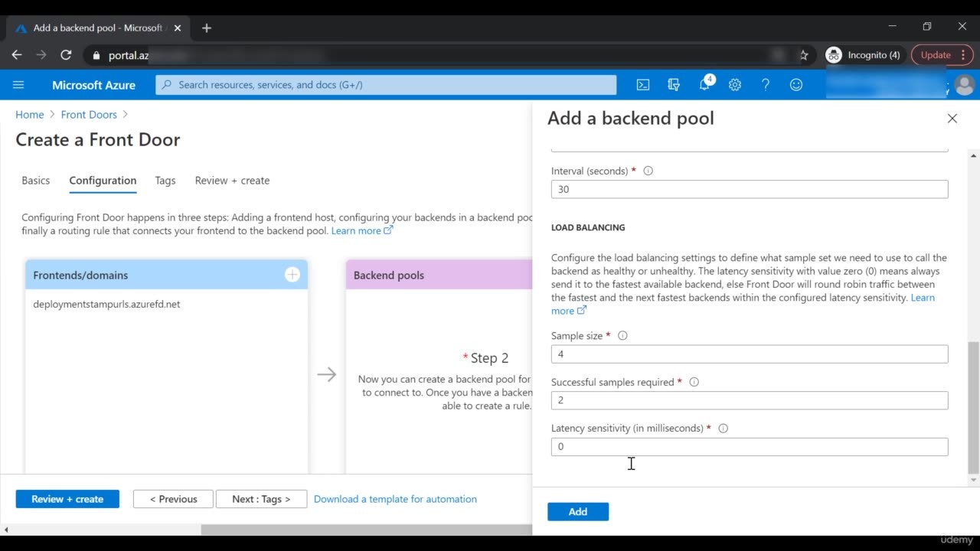Click the Previous button

pyautogui.click(x=173, y=499)
